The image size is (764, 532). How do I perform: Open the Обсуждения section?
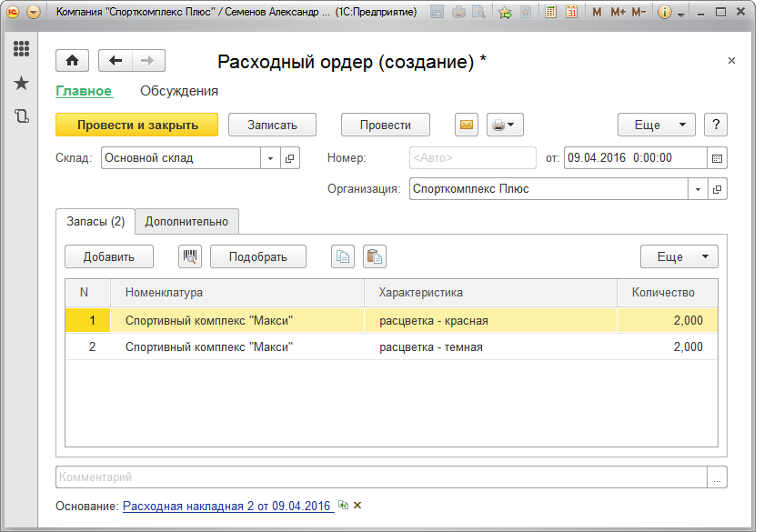(x=179, y=91)
